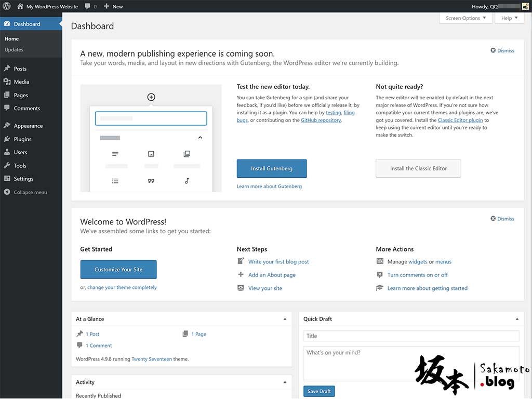Save the quick draft
Viewport: 532px width, 399px height.
click(x=320, y=391)
